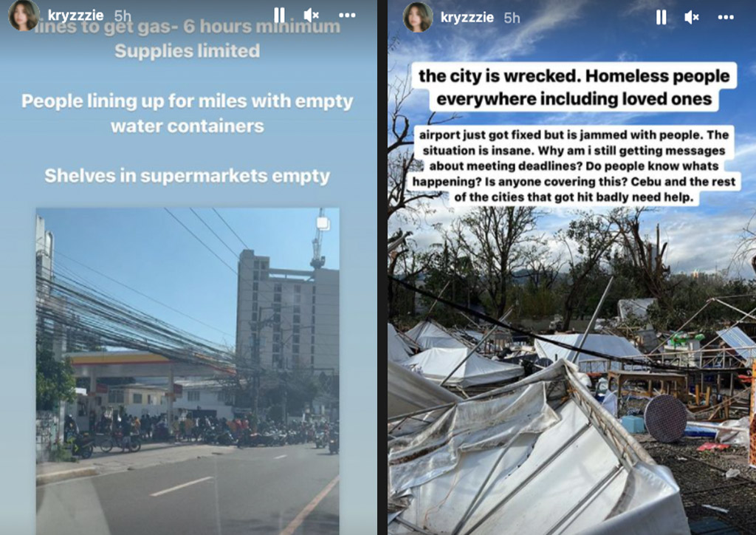Click 'People lining up for miles' text

(x=187, y=113)
